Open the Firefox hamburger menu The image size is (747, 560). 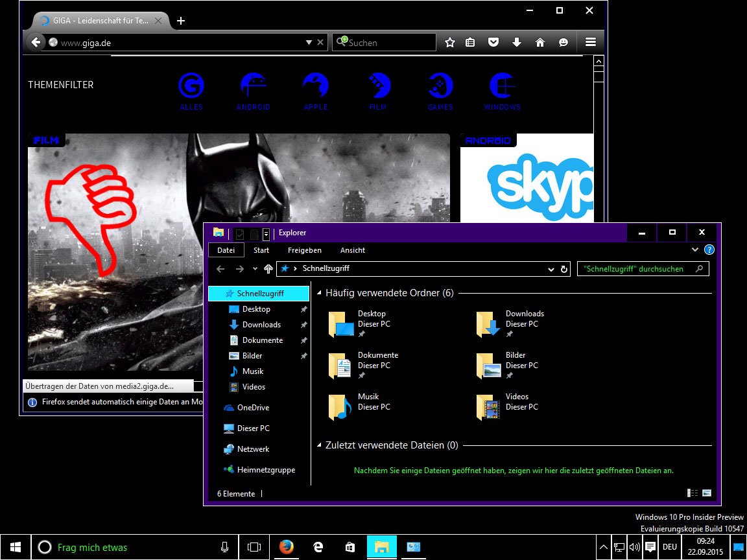(x=591, y=41)
